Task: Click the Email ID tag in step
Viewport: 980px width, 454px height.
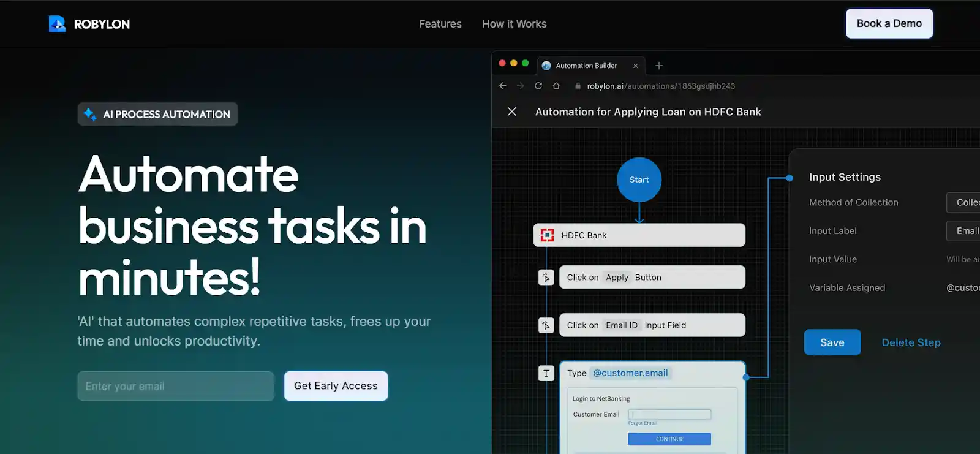Action: [622, 325]
